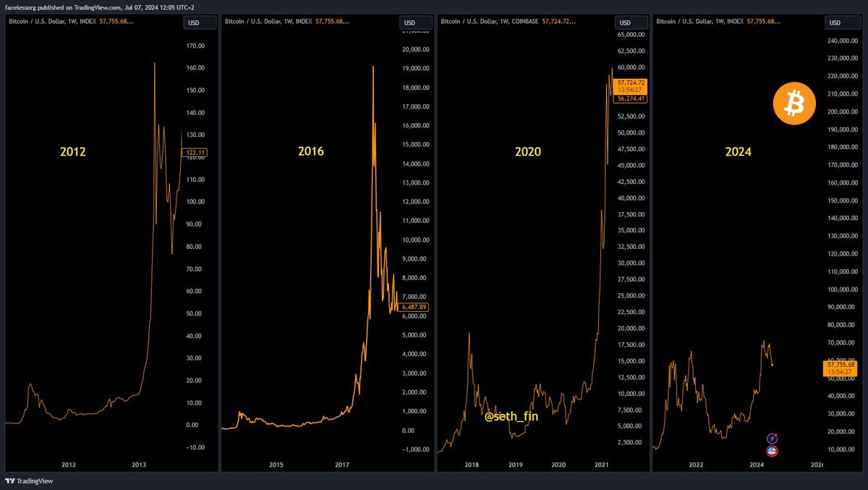Viewport: 868px width, 490px height.
Task: Click the 19,000.00 price level in second chart
Action: tap(416, 69)
